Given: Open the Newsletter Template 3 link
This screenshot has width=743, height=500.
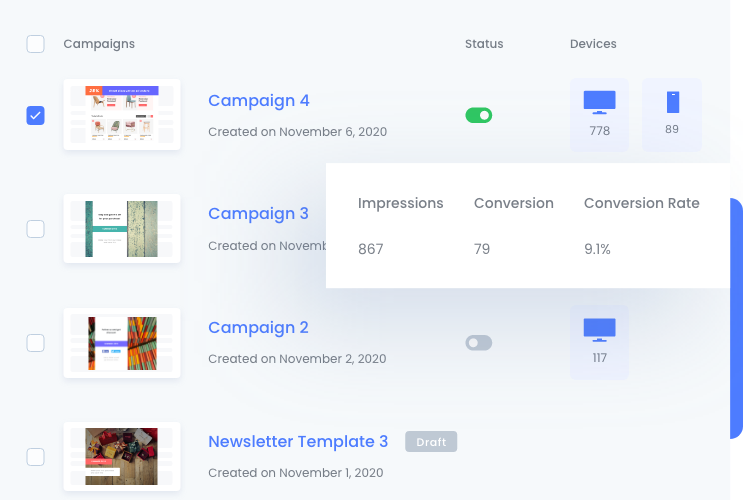Looking at the screenshot, I should click(x=298, y=441).
